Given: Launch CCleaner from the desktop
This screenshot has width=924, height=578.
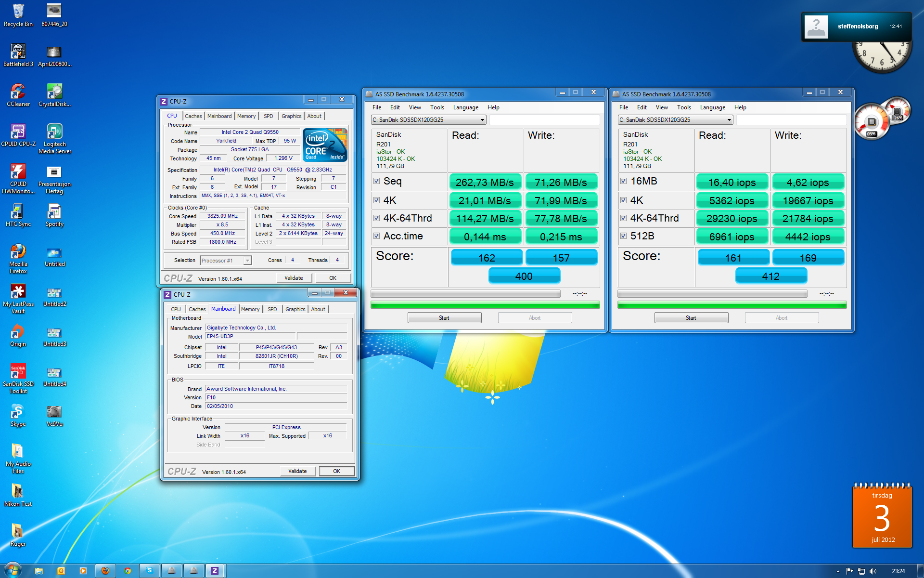Looking at the screenshot, I should [x=18, y=95].
